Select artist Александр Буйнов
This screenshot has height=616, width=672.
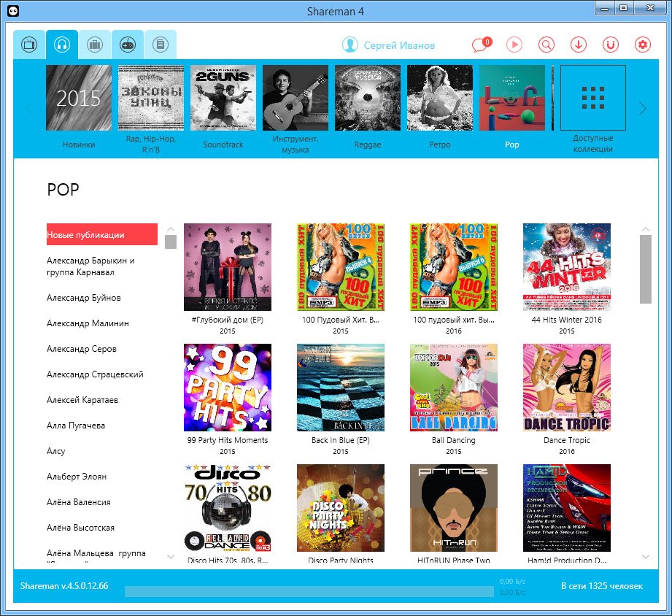84,298
